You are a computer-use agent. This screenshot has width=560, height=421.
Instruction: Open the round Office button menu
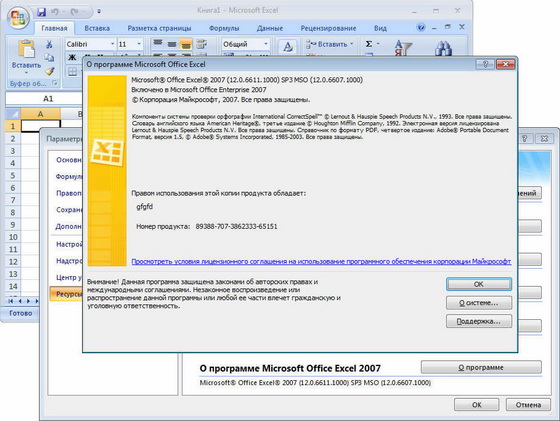click(x=19, y=17)
